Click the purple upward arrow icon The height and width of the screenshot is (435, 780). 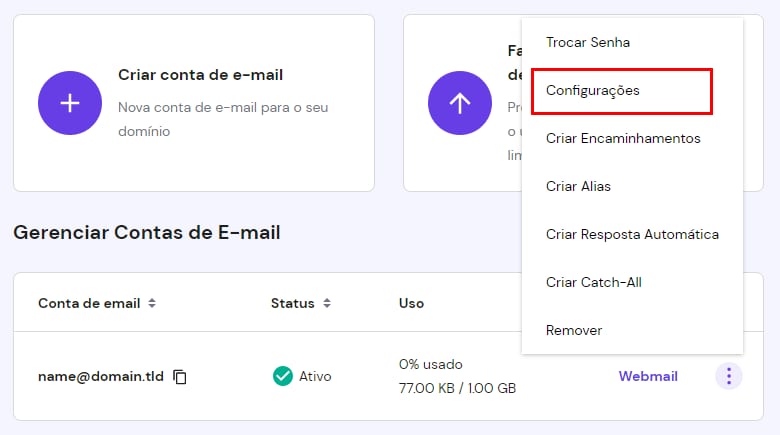(x=459, y=104)
